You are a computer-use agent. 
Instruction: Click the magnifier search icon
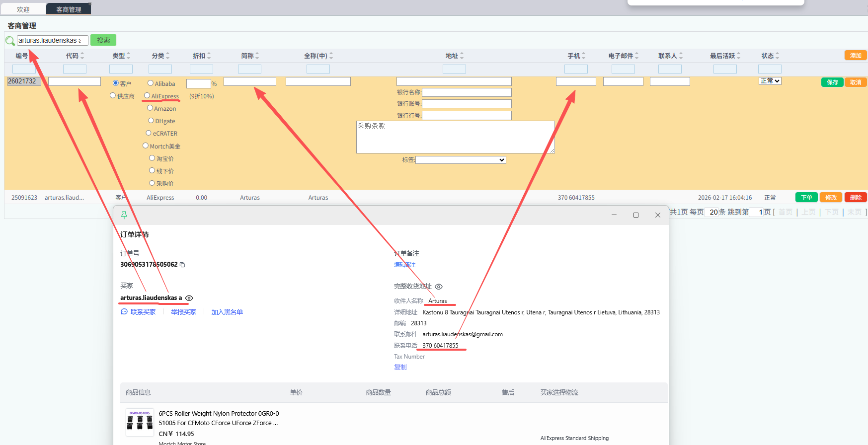pyautogui.click(x=10, y=41)
